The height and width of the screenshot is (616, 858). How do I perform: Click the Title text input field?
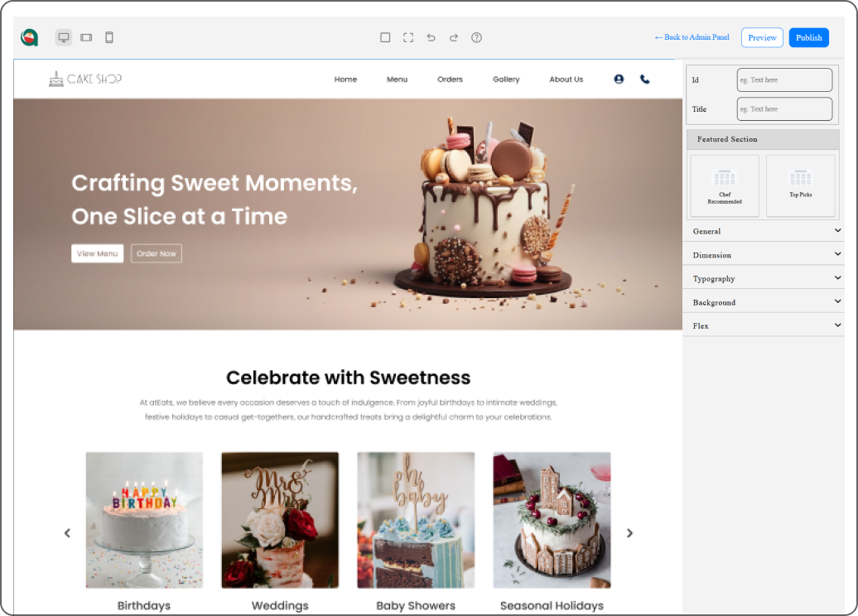tap(784, 109)
